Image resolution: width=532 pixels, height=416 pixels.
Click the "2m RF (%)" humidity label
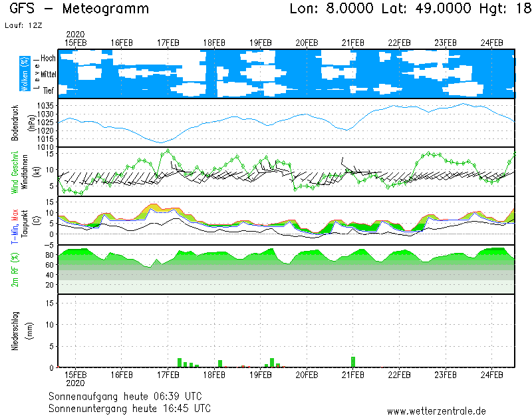pyautogui.click(x=15, y=270)
